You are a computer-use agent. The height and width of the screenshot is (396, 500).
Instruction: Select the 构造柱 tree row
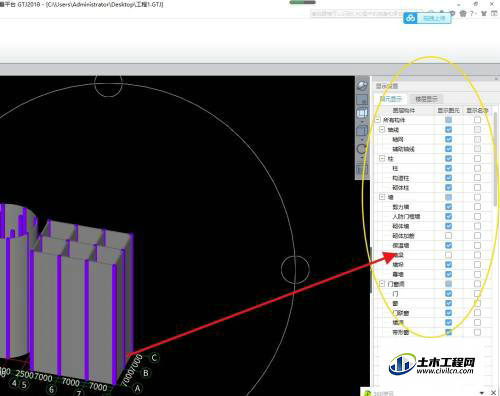click(400, 178)
